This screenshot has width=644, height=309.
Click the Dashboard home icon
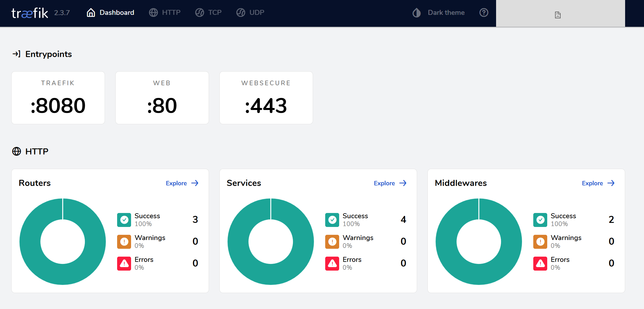(x=91, y=13)
